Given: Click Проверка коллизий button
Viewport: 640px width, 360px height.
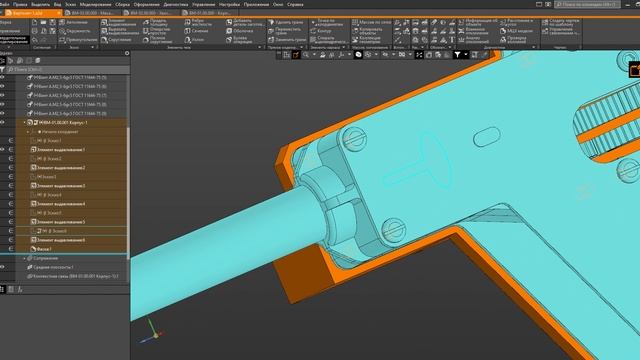Looking at the screenshot, I should (513, 40).
